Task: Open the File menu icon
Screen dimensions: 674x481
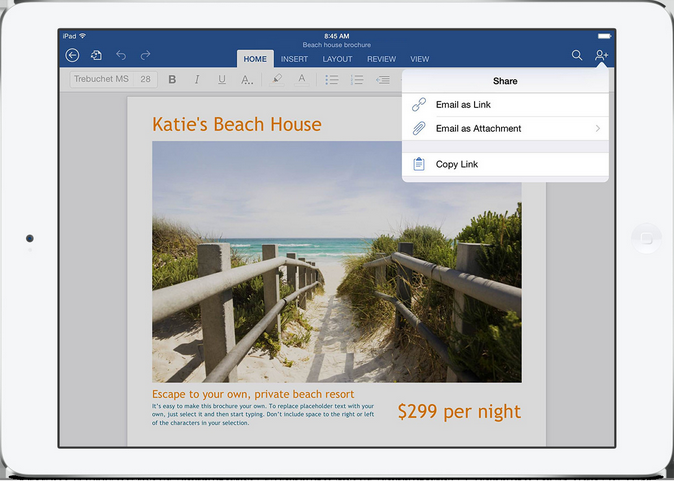Action: 97,56
